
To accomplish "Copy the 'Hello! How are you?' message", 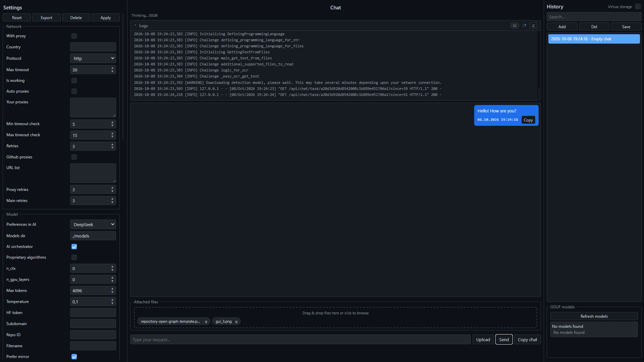I will [x=528, y=120].
